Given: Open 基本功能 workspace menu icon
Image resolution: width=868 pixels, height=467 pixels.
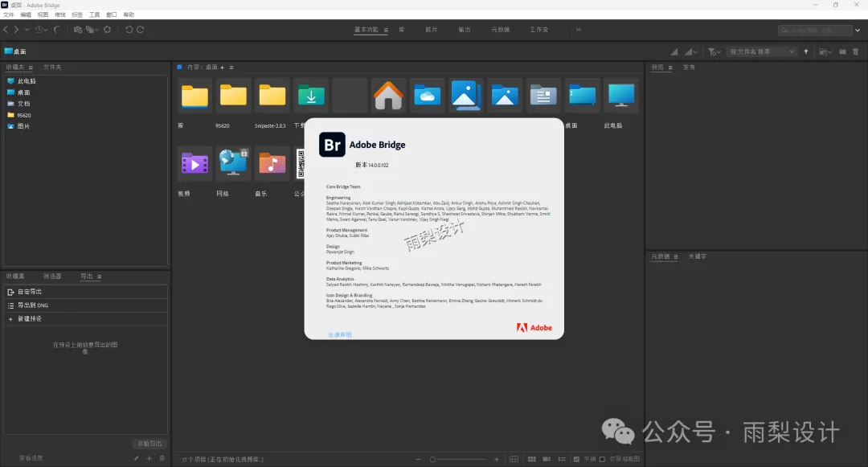Looking at the screenshot, I should click(x=386, y=30).
